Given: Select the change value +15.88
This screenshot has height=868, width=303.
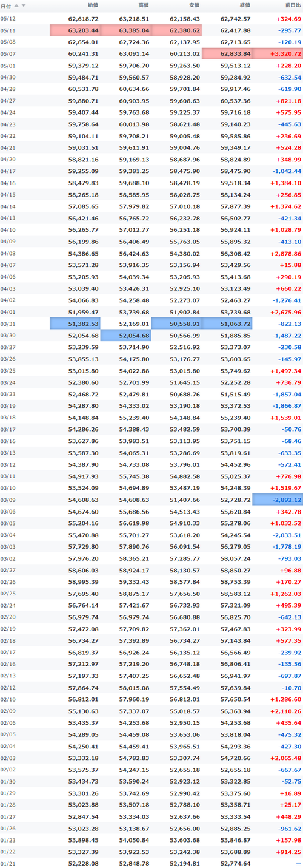Looking at the screenshot, I should (291, 265).
